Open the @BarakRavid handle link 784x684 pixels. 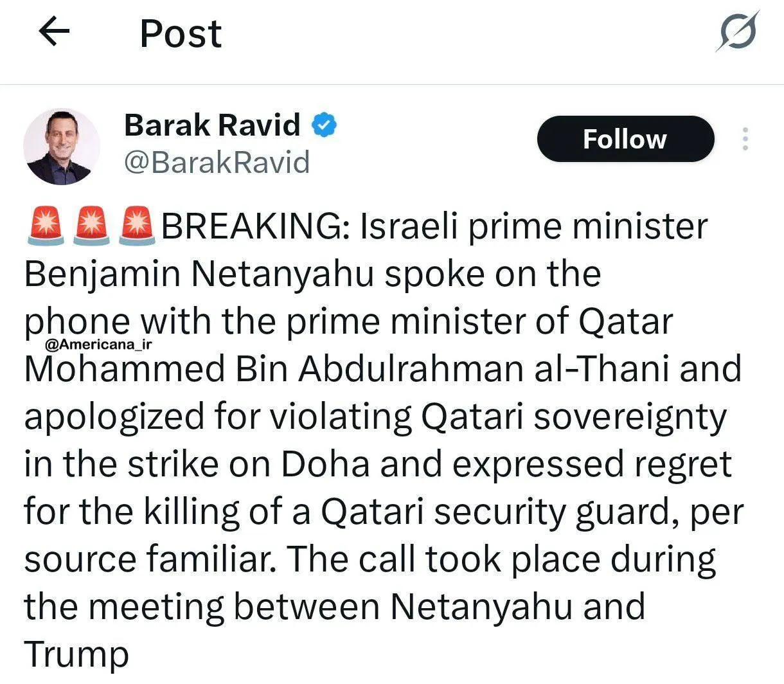(x=217, y=162)
